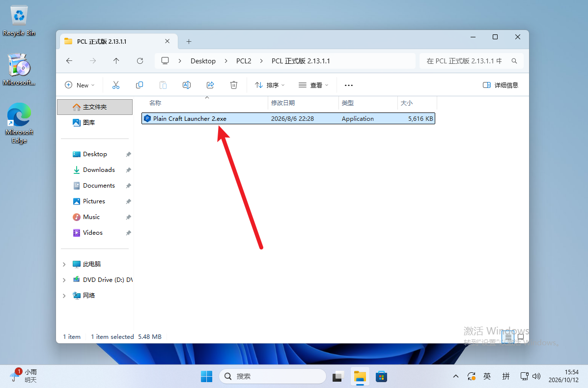Click the Cut scissors icon

click(x=116, y=85)
